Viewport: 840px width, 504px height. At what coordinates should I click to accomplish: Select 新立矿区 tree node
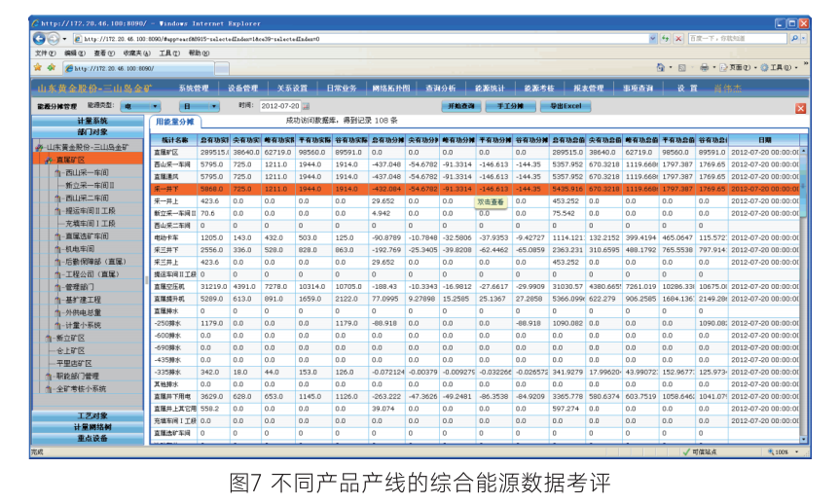(70, 338)
